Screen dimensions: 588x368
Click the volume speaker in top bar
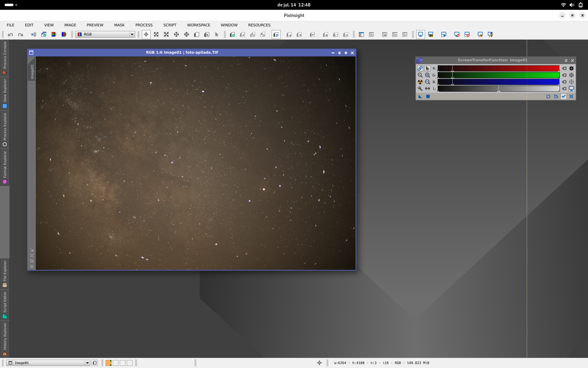click(572, 5)
